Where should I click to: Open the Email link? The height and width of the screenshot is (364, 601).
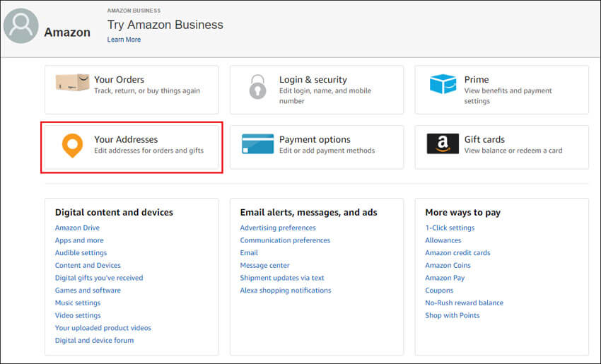point(249,253)
